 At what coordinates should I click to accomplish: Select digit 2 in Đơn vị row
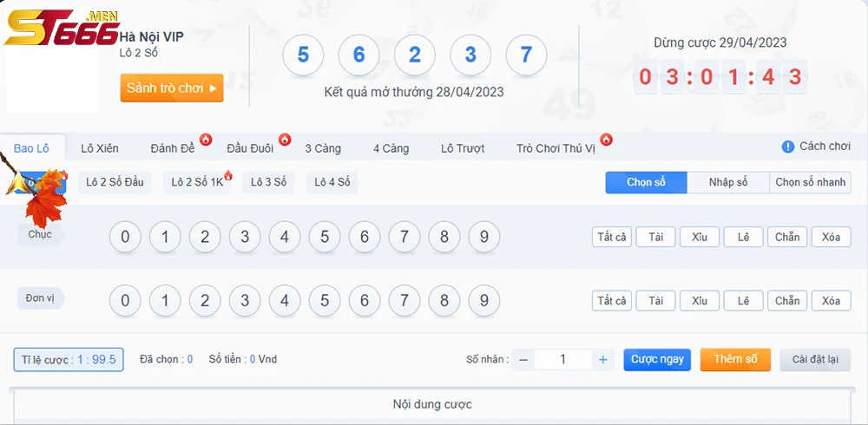(205, 300)
